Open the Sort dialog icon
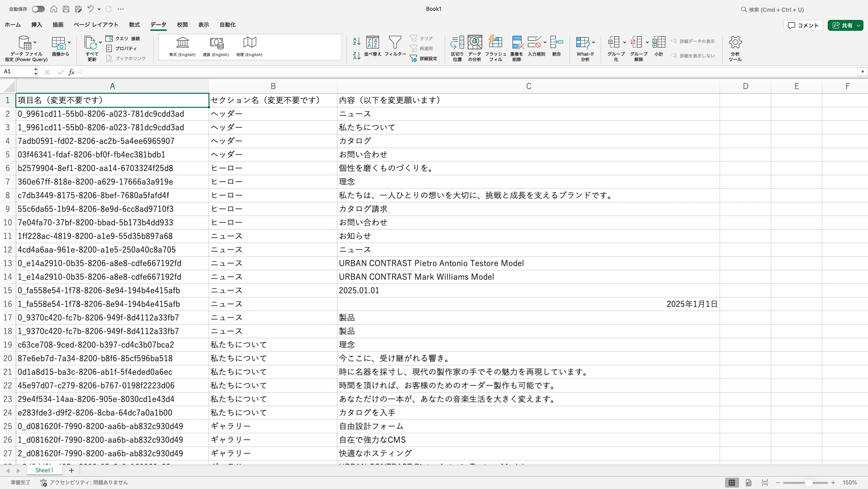This screenshot has width=868, height=489. pyautogui.click(x=372, y=43)
